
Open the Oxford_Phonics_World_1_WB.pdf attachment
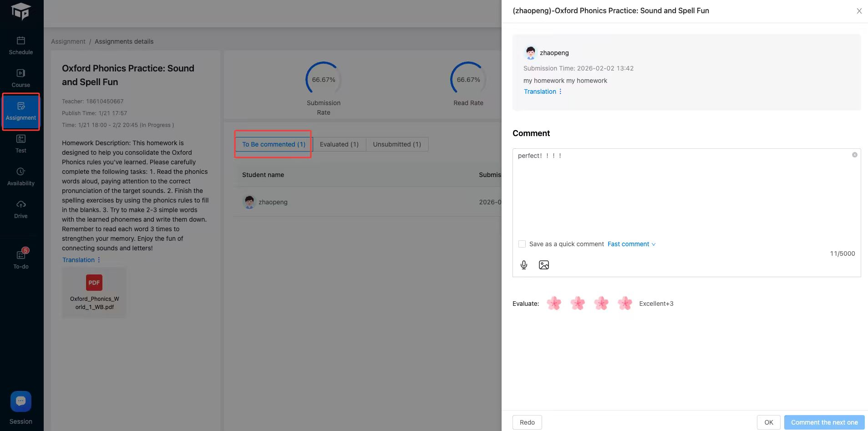point(94,292)
